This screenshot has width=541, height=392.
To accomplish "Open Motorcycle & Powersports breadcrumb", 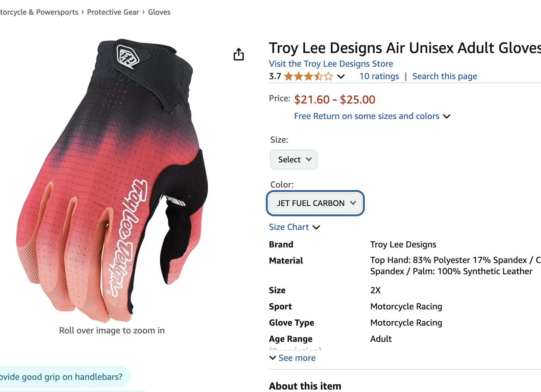I will [39, 12].
